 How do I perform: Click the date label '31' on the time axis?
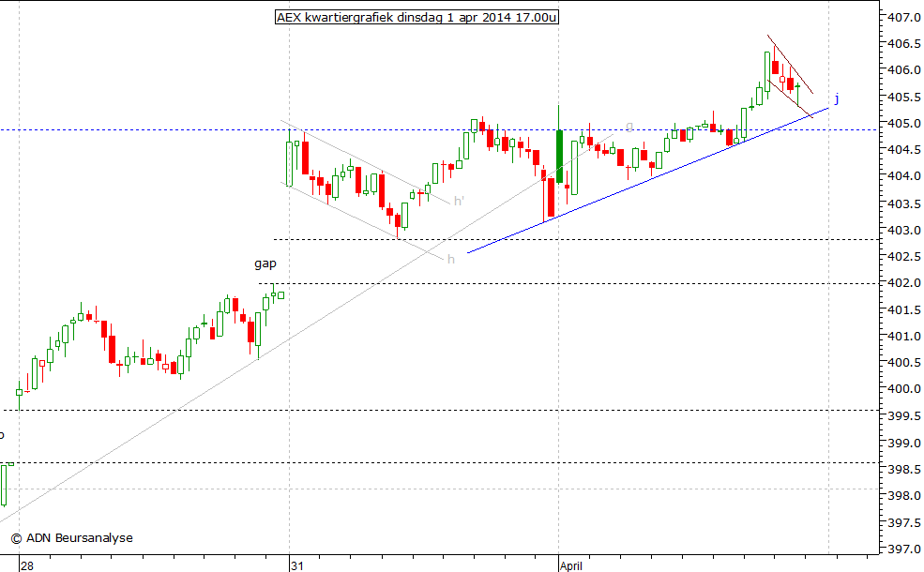click(297, 566)
